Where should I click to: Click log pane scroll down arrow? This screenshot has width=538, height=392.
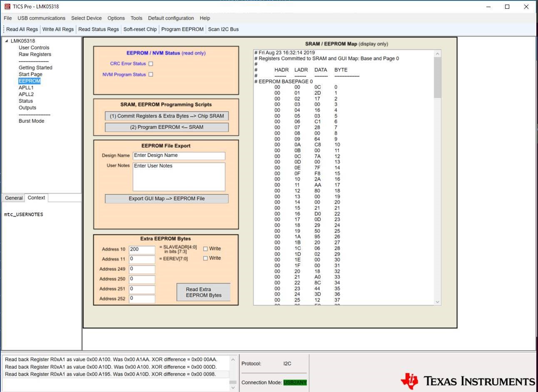(233, 387)
